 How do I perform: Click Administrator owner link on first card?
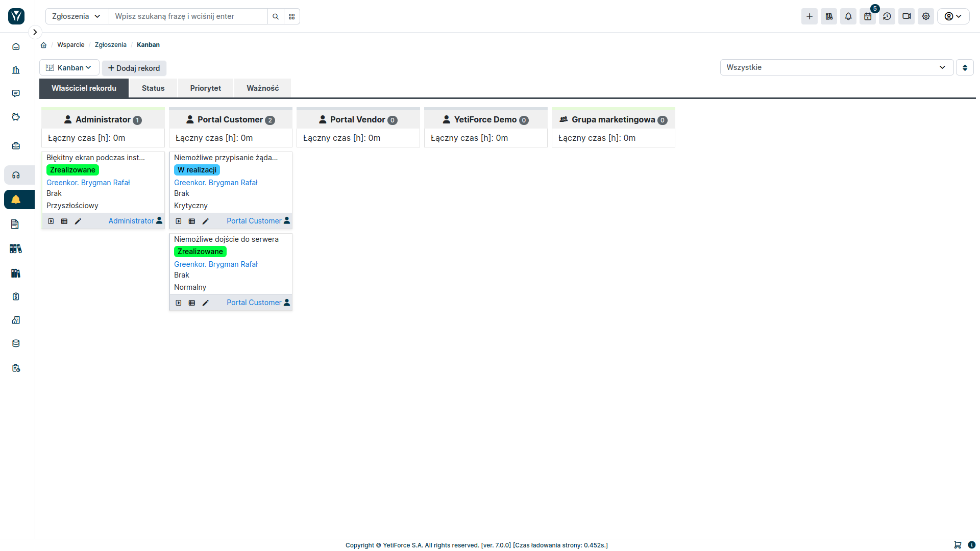(131, 221)
